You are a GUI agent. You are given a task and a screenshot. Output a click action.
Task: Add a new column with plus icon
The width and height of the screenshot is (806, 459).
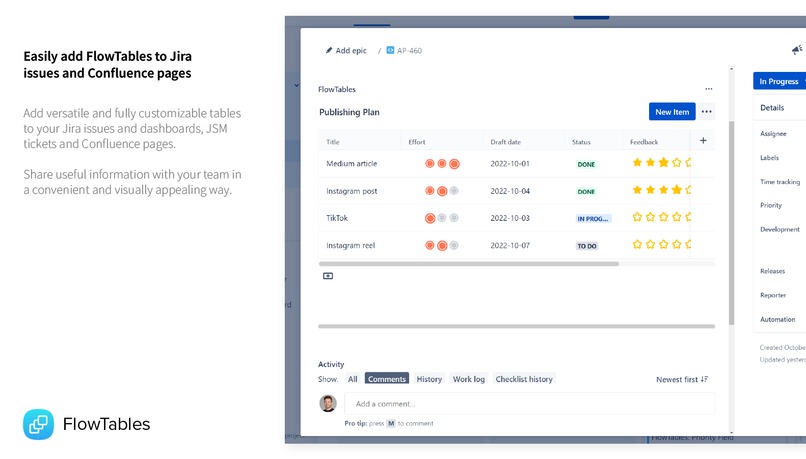pyautogui.click(x=703, y=140)
